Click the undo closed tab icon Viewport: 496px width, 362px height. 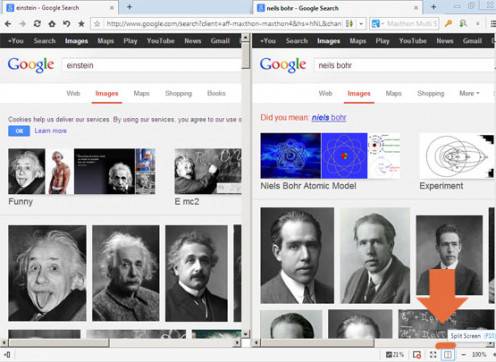(66, 24)
